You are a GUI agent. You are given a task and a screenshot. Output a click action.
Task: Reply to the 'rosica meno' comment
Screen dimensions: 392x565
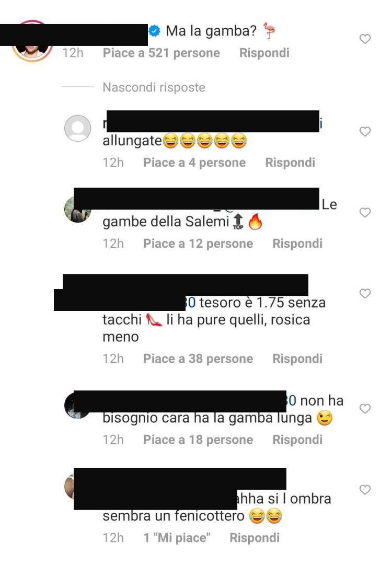(297, 359)
